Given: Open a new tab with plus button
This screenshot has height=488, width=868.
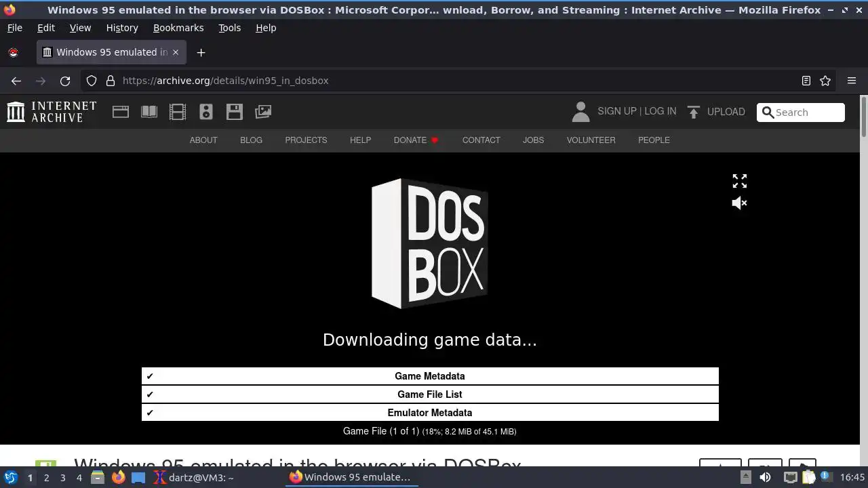Looking at the screenshot, I should pyautogui.click(x=201, y=52).
